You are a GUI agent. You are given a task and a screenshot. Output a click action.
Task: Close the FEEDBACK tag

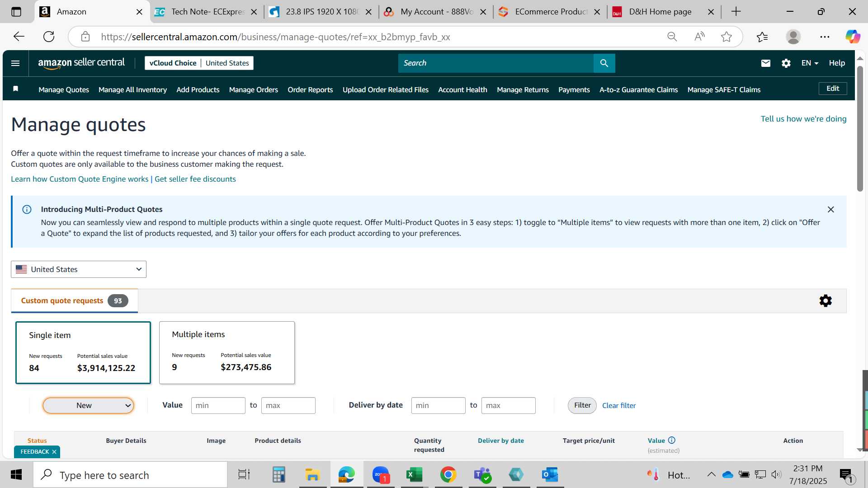(54, 452)
